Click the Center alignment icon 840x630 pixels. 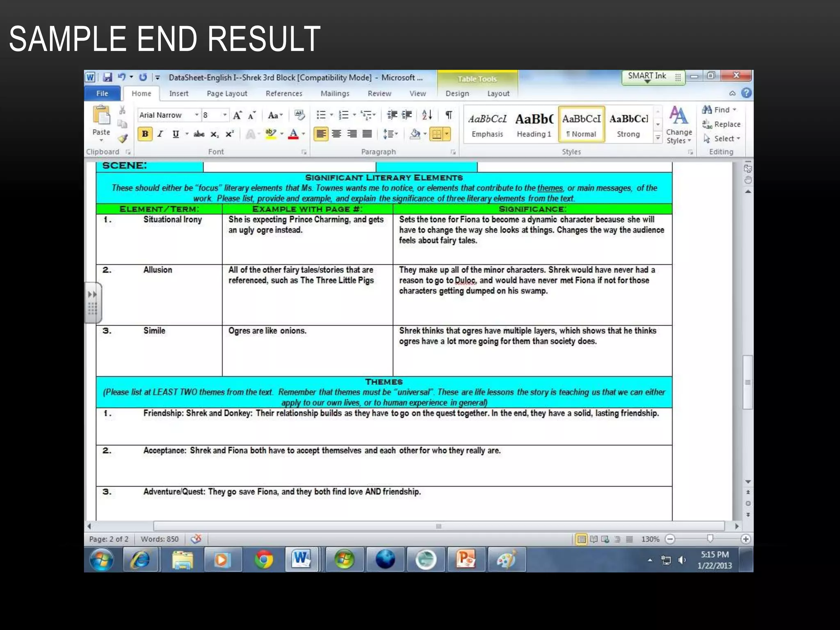point(336,134)
